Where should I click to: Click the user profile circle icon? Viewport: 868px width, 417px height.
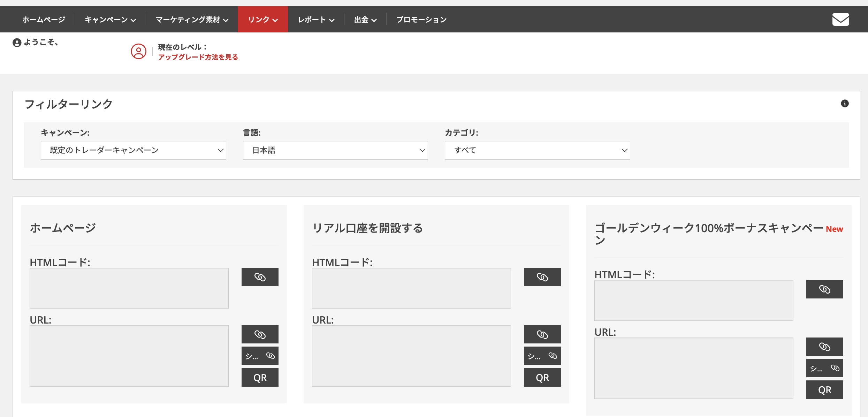(x=138, y=52)
